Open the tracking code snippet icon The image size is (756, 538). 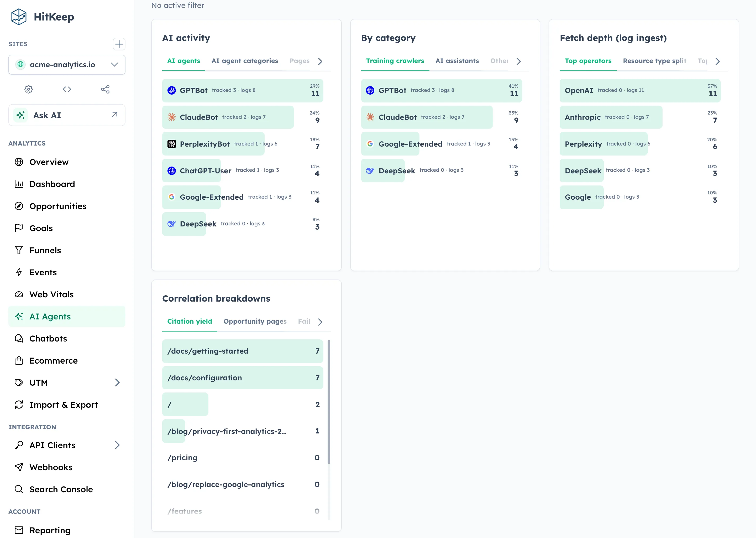67,89
